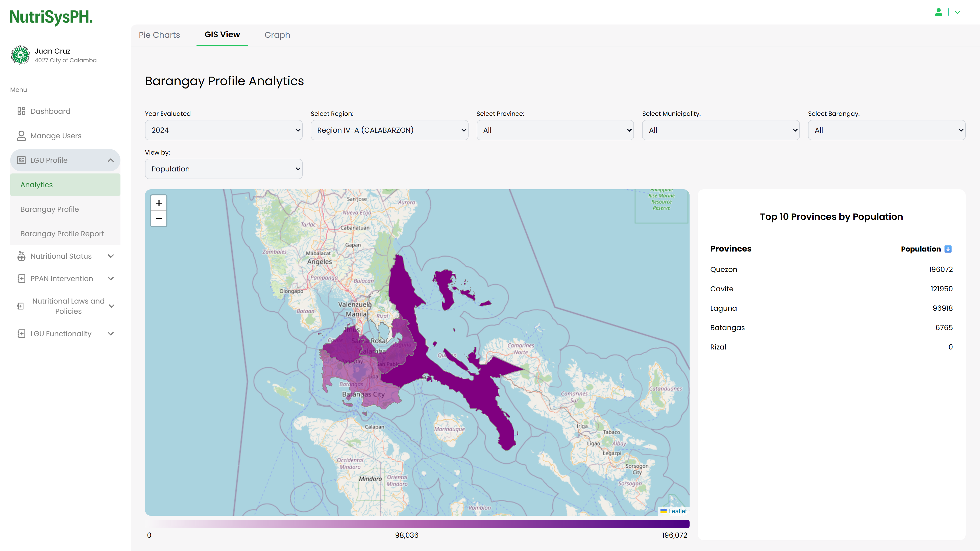The width and height of the screenshot is (980, 551).
Task: Open the user account icon menu
Action: click(x=939, y=12)
